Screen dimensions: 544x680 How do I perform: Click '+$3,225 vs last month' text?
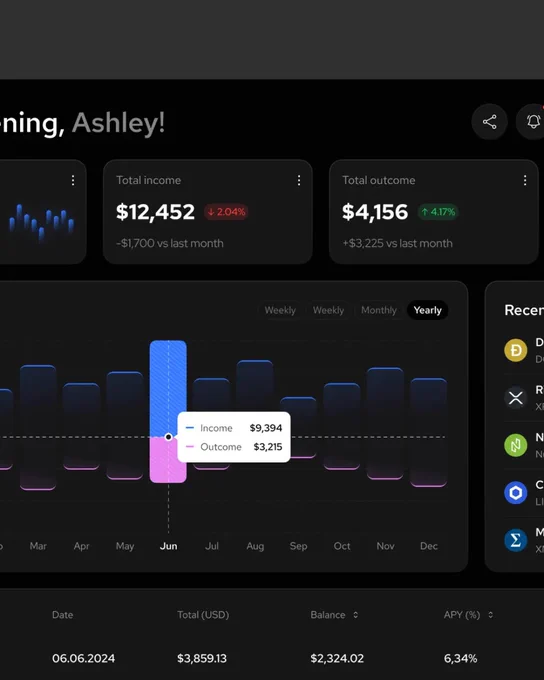tap(397, 243)
